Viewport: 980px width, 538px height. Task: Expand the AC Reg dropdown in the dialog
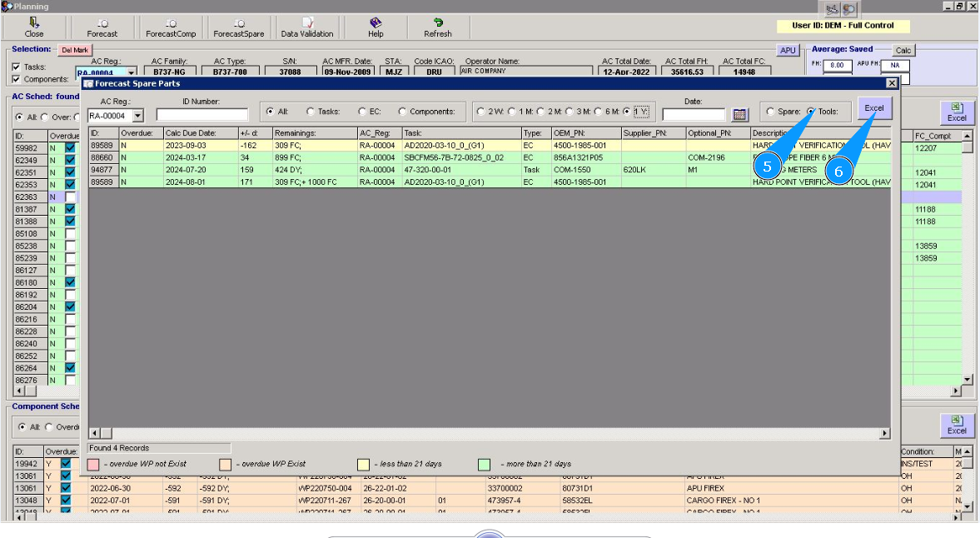coord(137,116)
